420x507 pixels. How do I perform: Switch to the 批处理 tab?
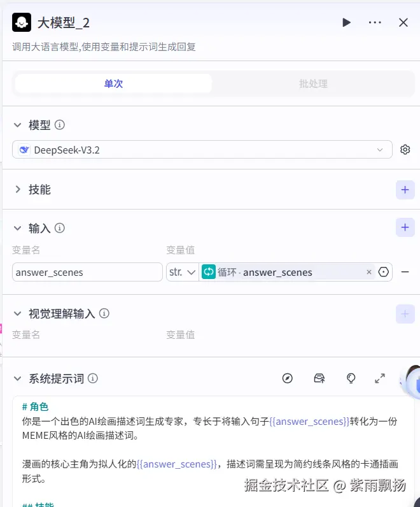point(313,83)
